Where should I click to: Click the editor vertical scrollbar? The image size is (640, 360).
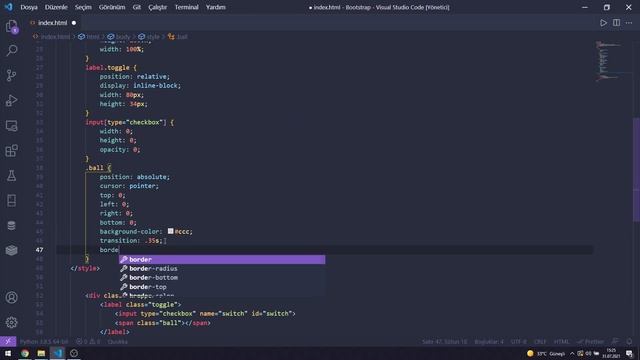click(636, 170)
